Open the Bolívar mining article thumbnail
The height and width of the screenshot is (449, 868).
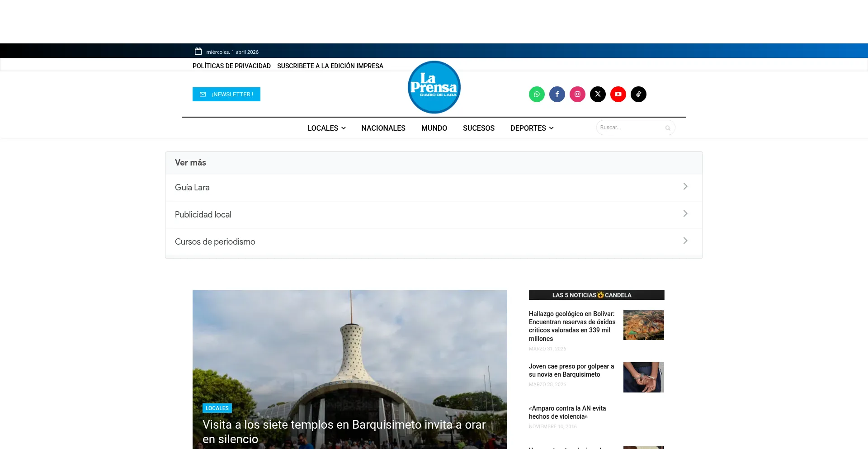[644, 325]
